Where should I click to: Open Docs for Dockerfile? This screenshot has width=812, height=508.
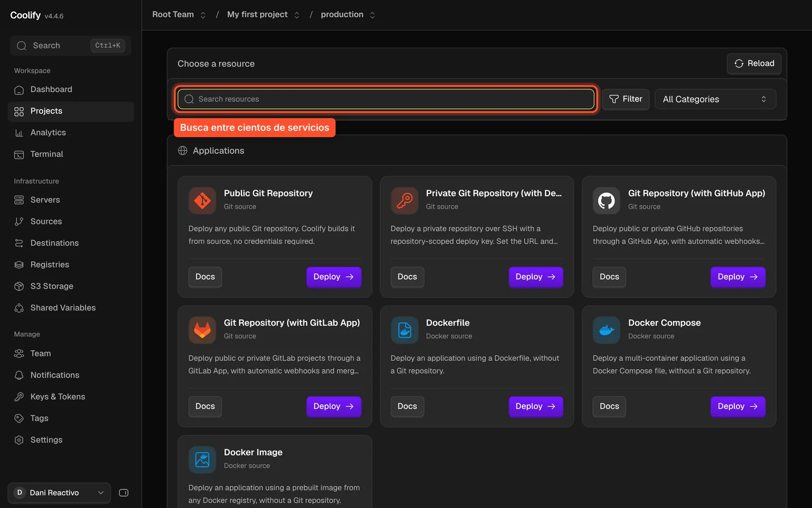pos(407,406)
